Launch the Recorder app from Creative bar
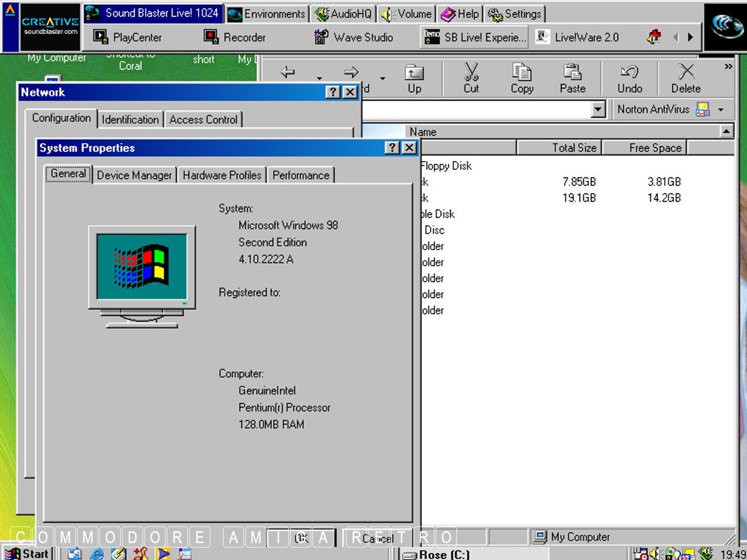 (x=235, y=37)
